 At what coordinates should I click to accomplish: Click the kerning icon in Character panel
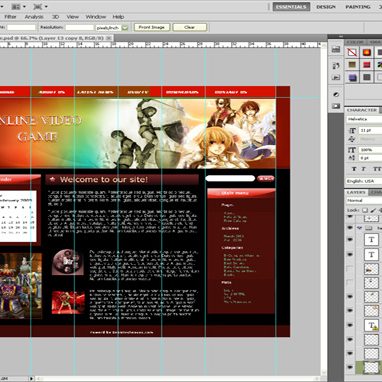(352, 139)
